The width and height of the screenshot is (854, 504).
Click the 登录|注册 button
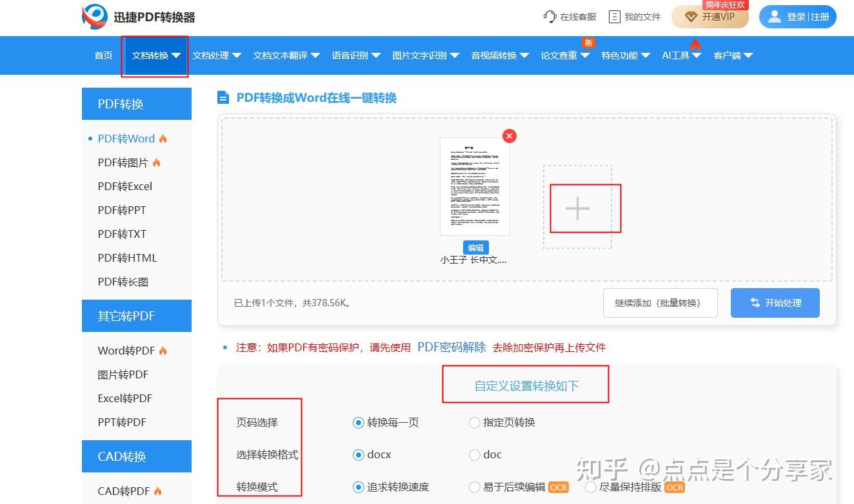(x=798, y=17)
